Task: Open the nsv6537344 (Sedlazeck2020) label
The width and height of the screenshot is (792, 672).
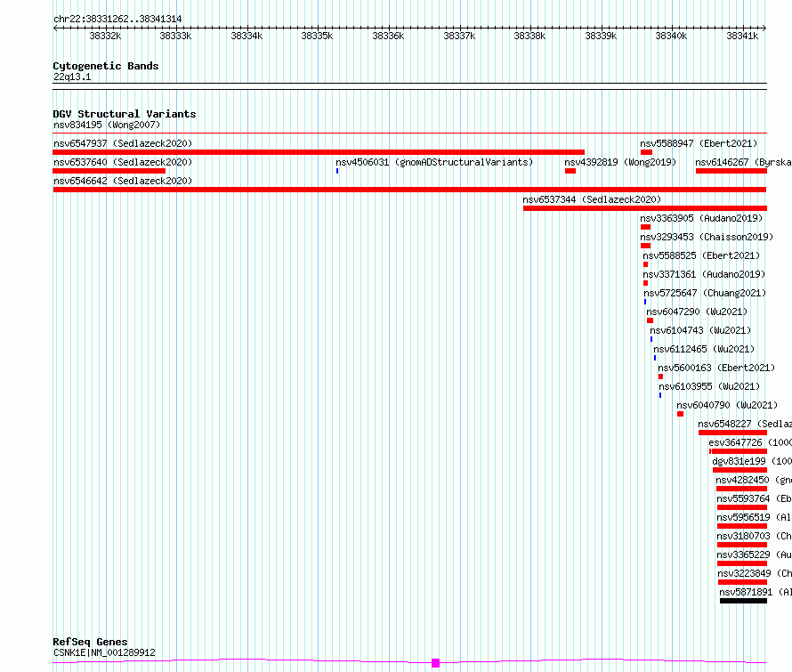Action: click(x=592, y=199)
